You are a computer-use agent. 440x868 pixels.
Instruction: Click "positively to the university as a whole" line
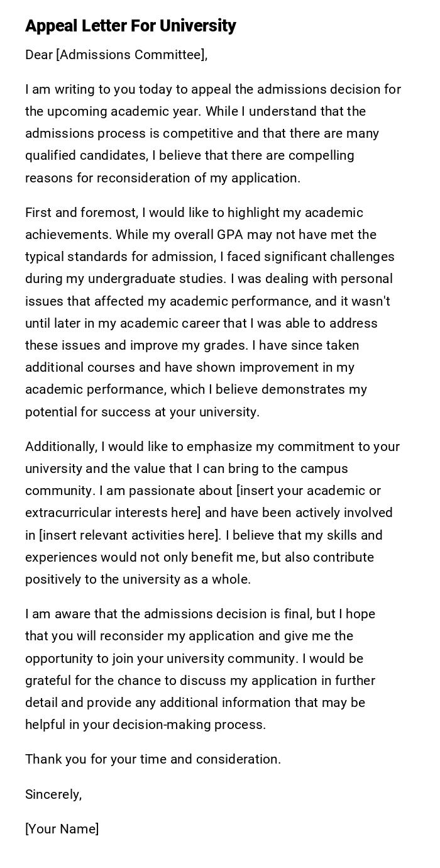tap(138, 579)
